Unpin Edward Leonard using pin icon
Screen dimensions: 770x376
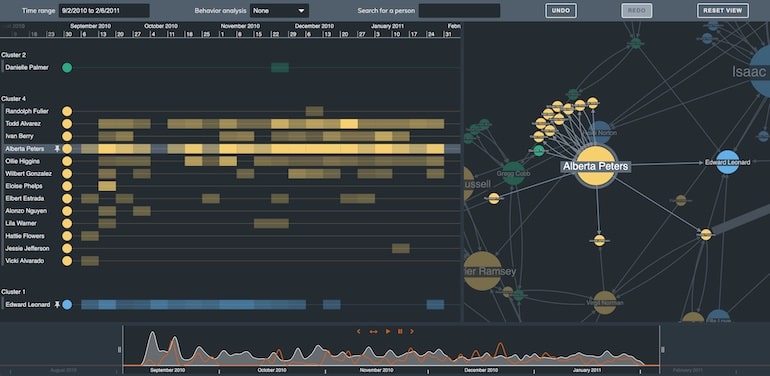57,304
